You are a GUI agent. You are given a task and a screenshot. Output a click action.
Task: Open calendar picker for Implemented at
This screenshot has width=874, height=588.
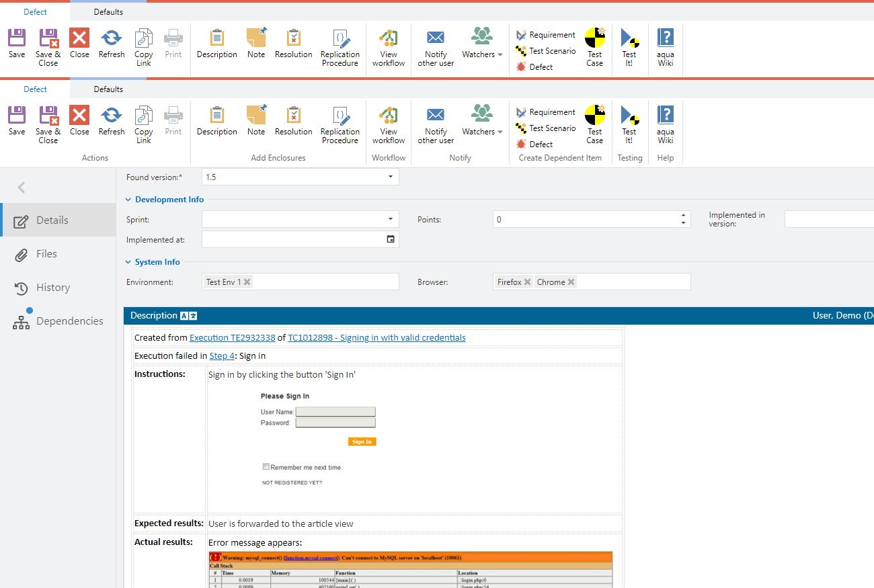pos(391,239)
